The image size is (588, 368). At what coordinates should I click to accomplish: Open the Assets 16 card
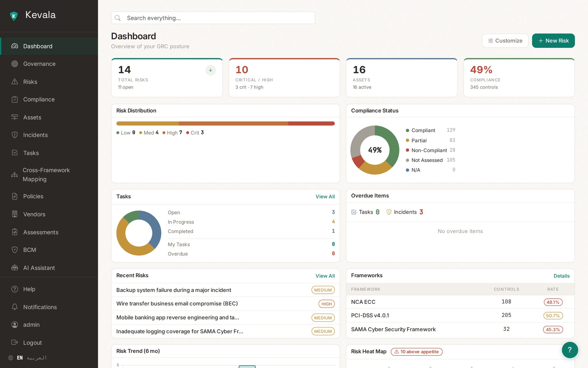(401, 78)
